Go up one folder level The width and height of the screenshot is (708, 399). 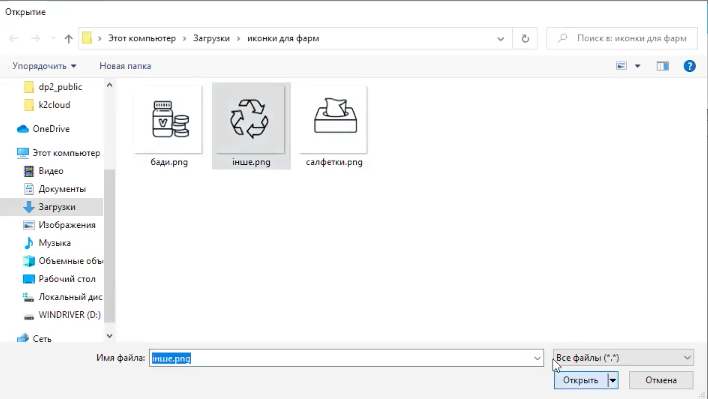click(68, 38)
